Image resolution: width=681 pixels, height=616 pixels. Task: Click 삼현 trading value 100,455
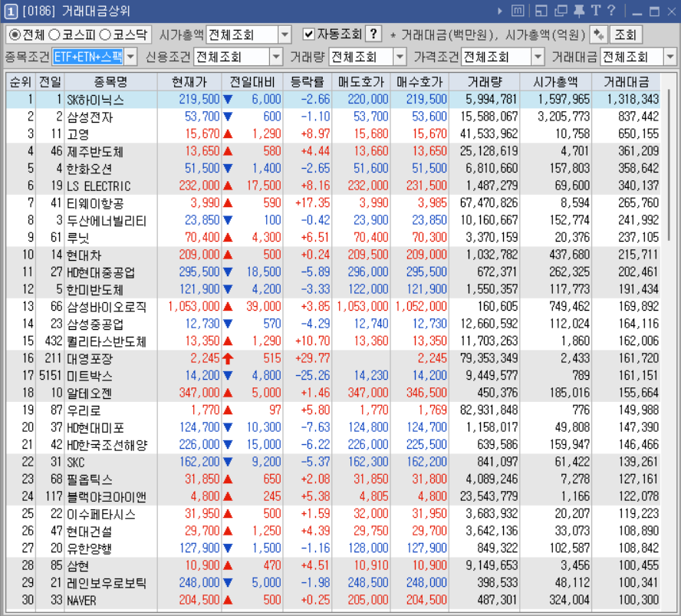(638, 565)
